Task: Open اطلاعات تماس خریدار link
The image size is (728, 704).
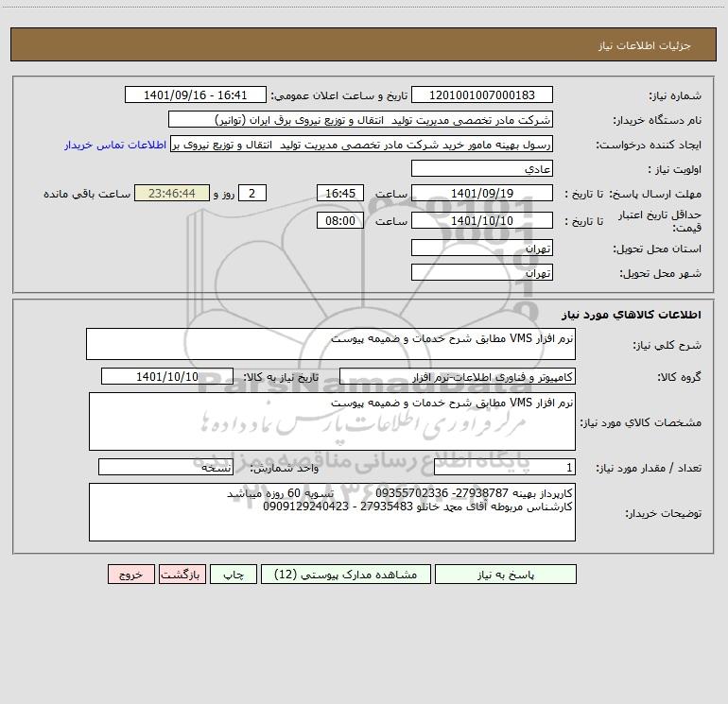Action: [x=115, y=145]
